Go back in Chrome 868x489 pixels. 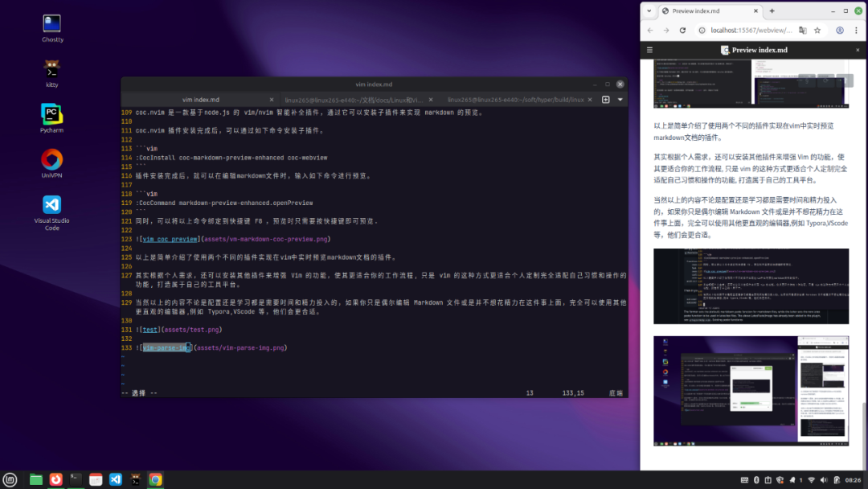[650, 31]
